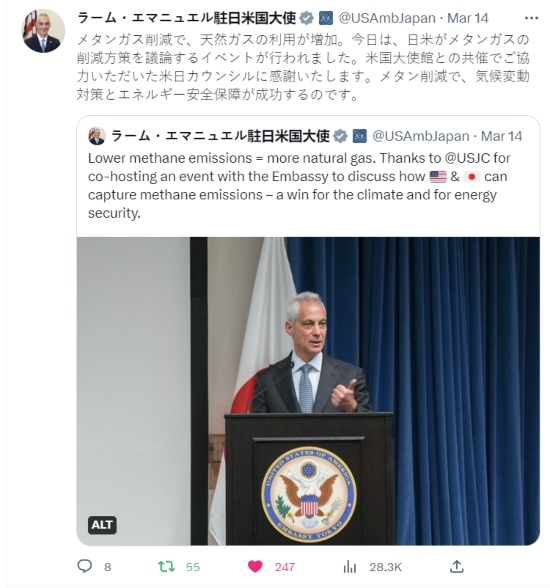
Task: Open the quoted tweet's @USAmbJapan handle
Action: pyautogui.click(x=421, y=136)
